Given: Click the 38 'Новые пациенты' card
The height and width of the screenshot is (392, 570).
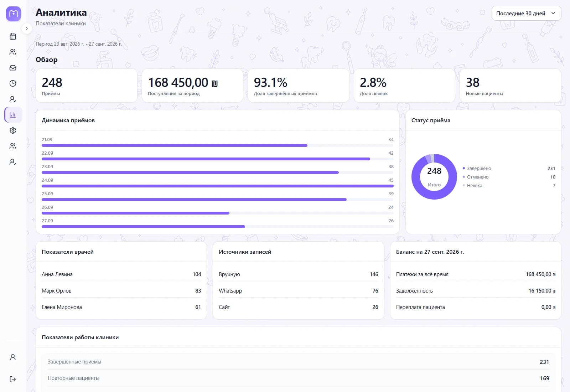Looking at the screenshot, I should pos(511,86).
